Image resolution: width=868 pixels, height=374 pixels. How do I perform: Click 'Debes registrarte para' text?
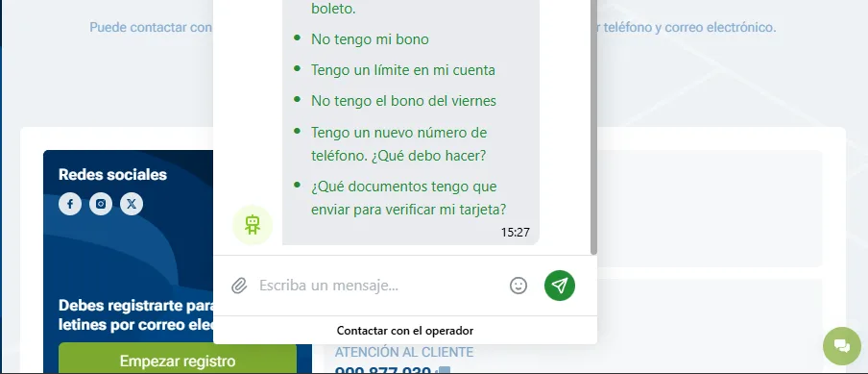click(136, 306)
